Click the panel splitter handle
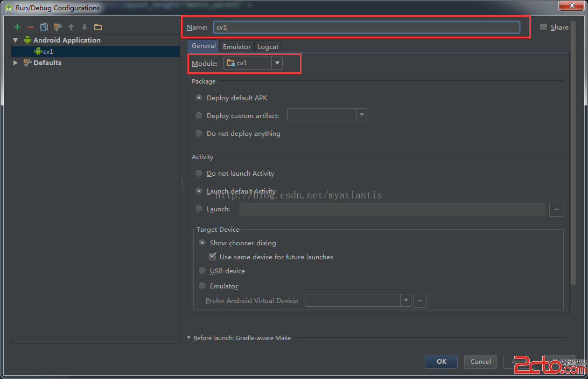The height and width of the screenshot is (379, 588). click(x=182, y=182)
